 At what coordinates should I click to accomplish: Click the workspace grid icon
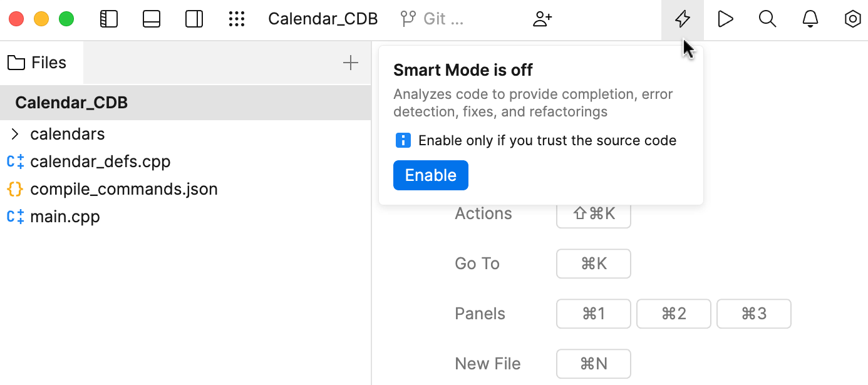click(237, 19)
